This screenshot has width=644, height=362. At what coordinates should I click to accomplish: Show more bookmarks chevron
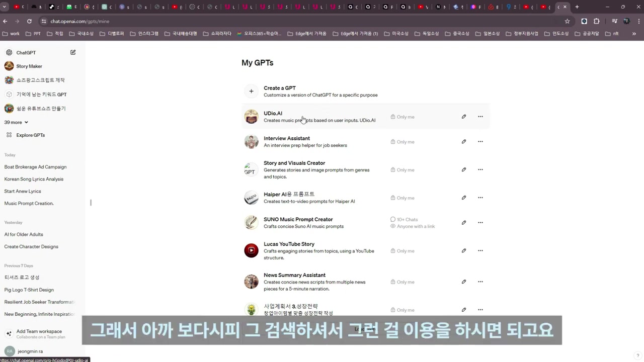[634, 34]
